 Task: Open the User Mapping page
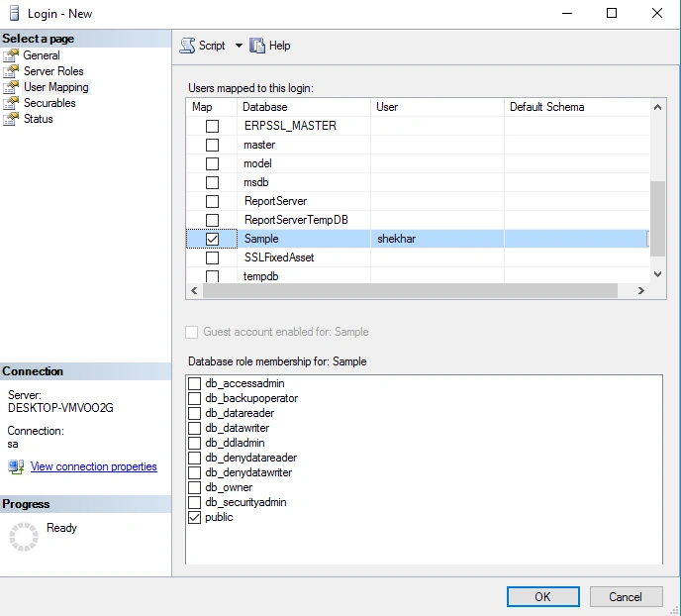click(56, 87)
